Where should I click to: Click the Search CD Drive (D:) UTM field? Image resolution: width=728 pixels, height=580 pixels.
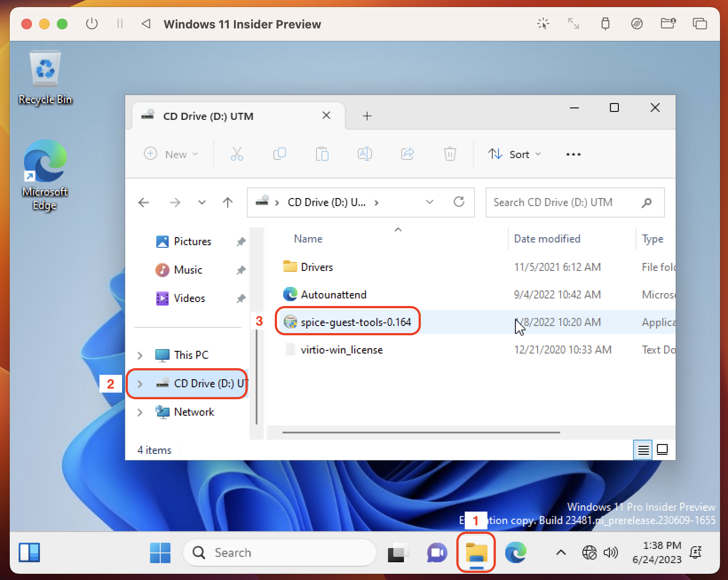[575, 203]
